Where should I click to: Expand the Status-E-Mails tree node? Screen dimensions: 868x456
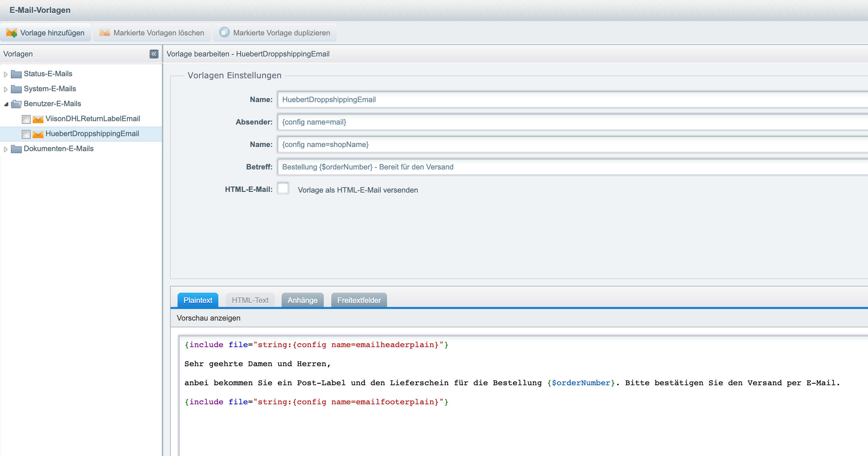tap(5, 74)
